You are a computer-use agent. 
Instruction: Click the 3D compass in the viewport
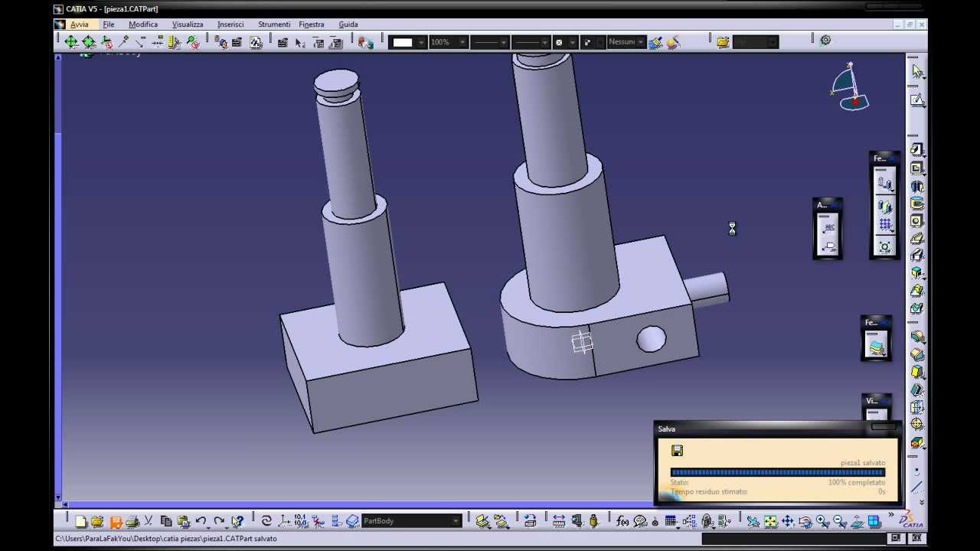[850, 88]
